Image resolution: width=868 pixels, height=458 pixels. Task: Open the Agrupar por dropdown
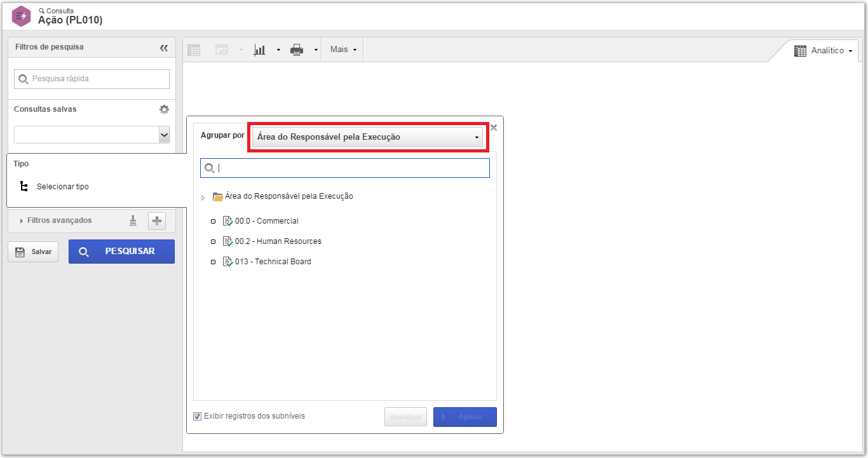[x=367, y=137]
